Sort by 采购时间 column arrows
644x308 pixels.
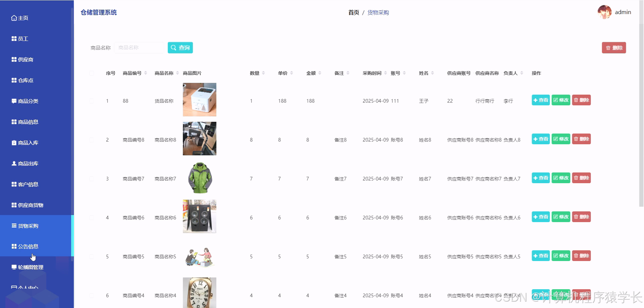[385, 73]
